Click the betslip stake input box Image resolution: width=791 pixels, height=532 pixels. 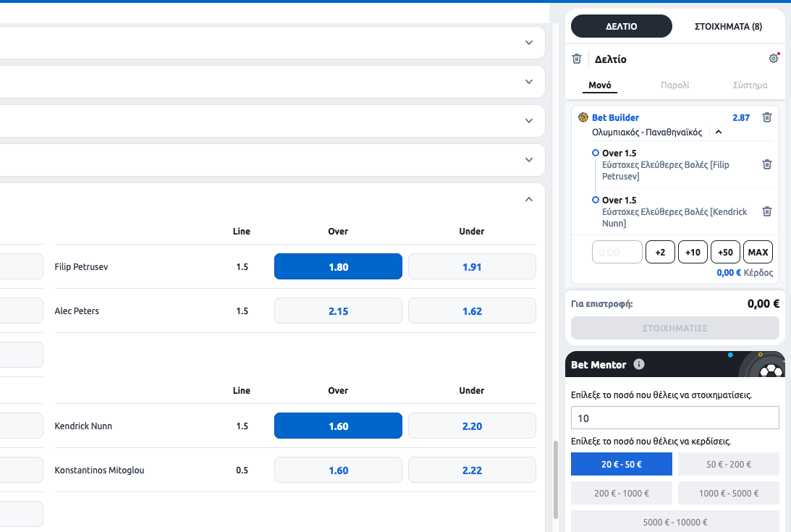click(617, 252)
